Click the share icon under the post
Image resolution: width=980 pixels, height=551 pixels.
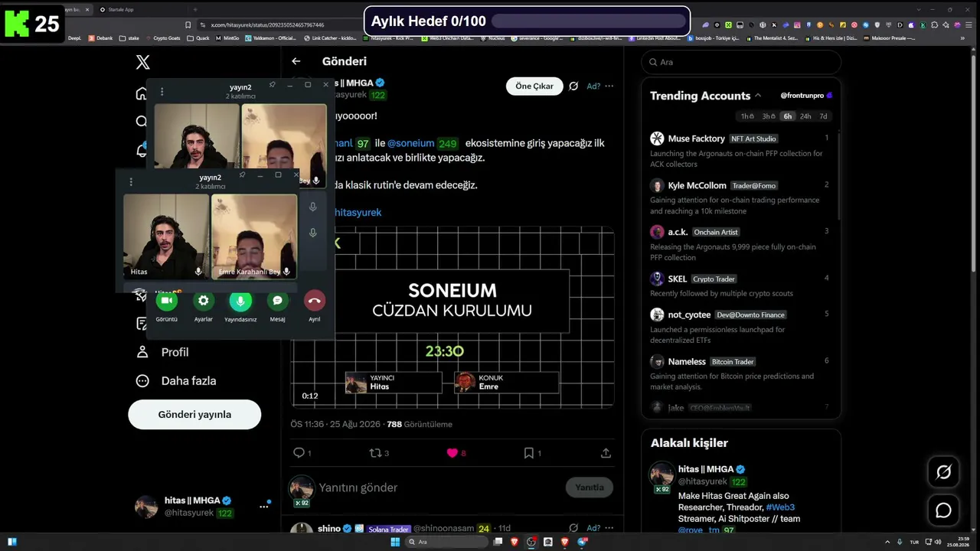coord(606,453)
